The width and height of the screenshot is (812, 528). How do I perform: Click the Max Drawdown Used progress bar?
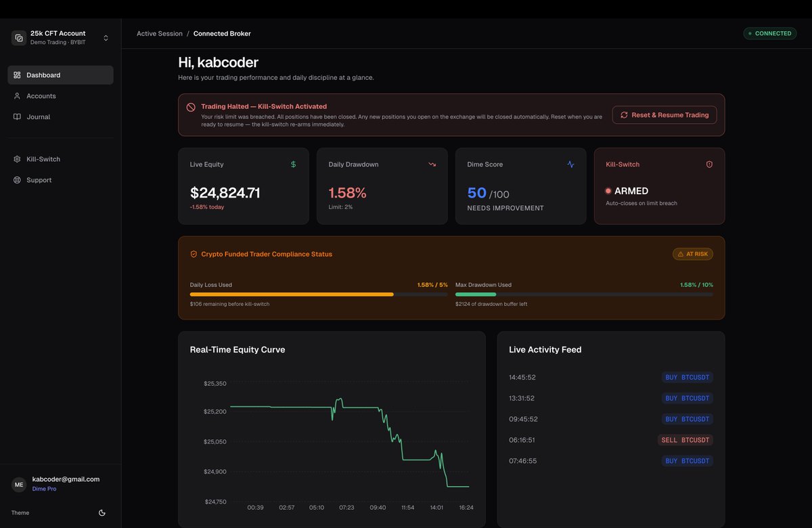point(584,294)
